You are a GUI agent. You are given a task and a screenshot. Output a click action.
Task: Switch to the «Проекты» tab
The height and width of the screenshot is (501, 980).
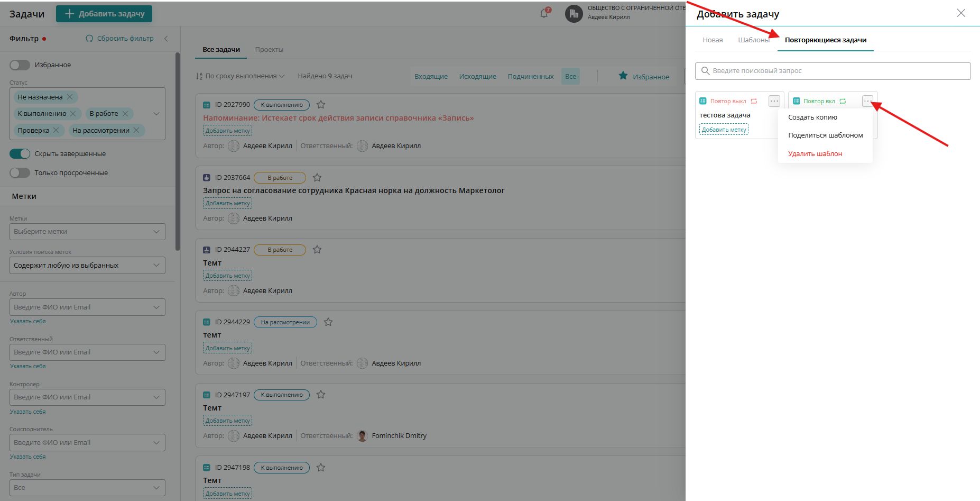269,50
